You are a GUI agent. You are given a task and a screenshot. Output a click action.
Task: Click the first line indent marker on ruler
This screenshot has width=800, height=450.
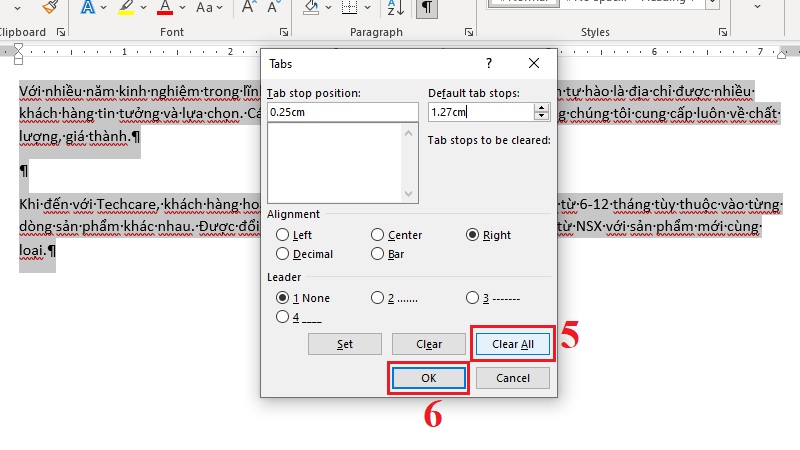(x=18, y=48)
